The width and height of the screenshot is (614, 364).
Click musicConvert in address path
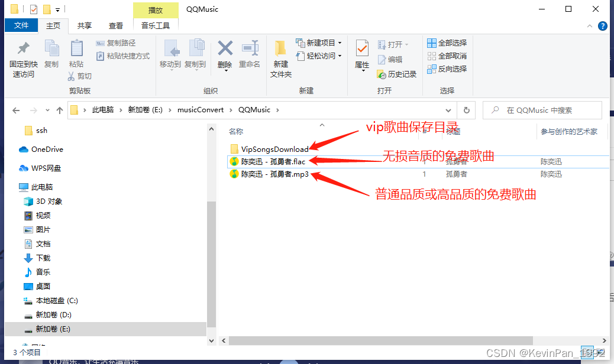(x=201, y=110)
